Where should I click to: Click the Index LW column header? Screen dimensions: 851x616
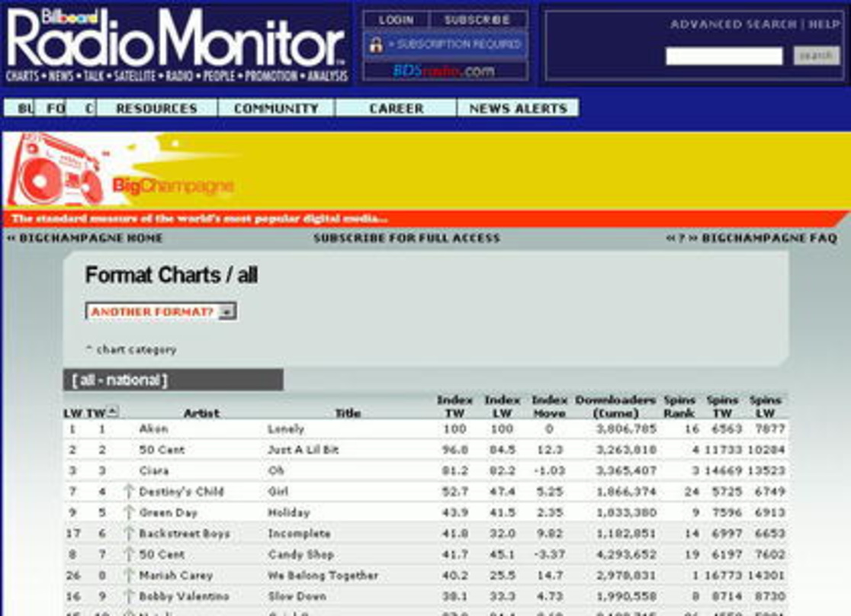(502, 406)
